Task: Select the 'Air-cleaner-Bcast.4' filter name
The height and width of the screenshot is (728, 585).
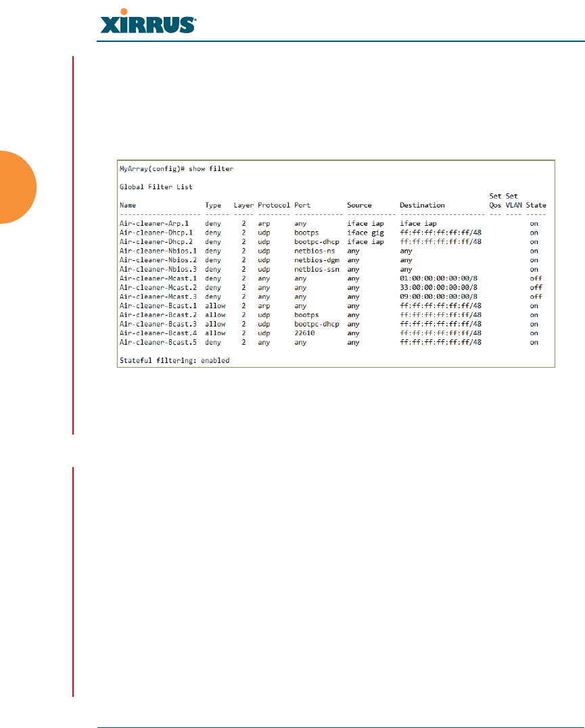Action: pos(158,333)
